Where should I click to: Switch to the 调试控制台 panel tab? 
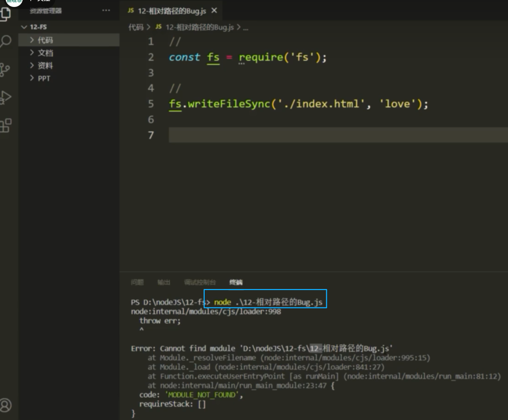(200, 282)
